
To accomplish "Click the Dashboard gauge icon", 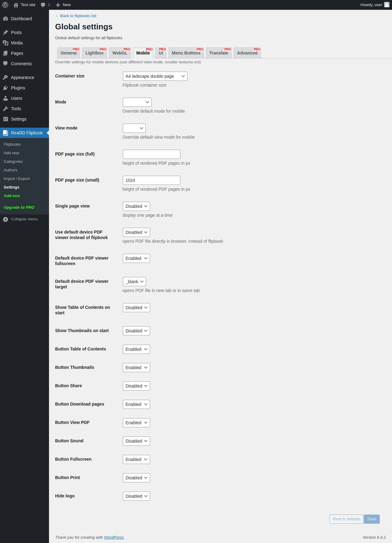I will tap(6, 19).
